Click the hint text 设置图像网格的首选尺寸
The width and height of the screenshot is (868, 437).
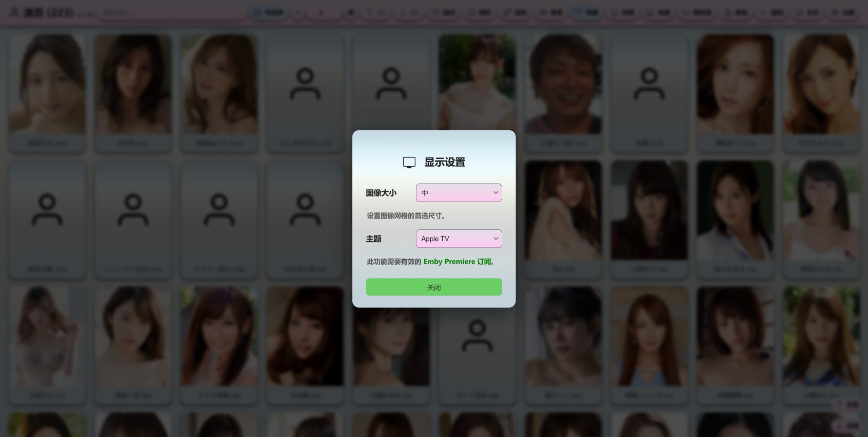(406, 216)
